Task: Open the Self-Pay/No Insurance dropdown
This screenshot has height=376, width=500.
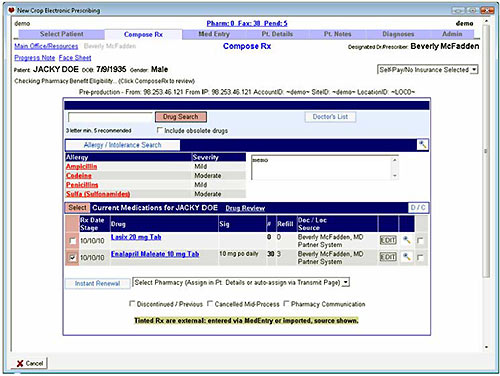Action: [428, 70]
